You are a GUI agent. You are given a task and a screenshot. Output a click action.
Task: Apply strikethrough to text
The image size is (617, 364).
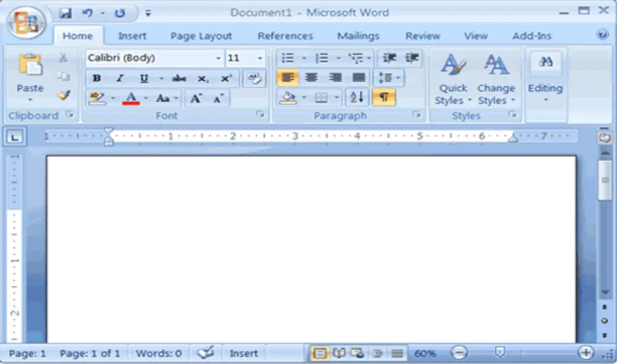178,78
